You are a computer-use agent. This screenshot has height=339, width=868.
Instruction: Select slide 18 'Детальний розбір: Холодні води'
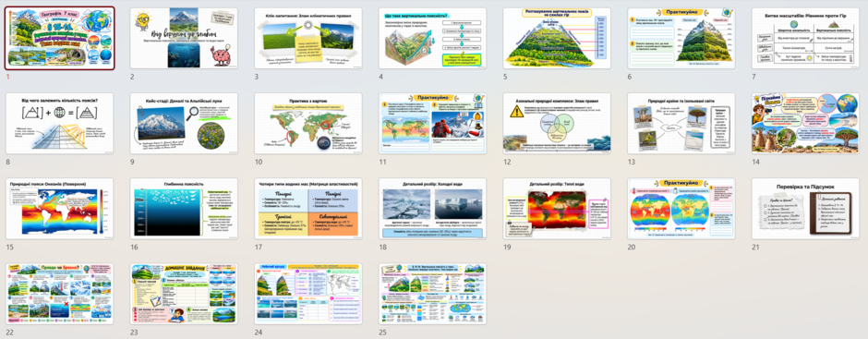click(x=432, y=209)
